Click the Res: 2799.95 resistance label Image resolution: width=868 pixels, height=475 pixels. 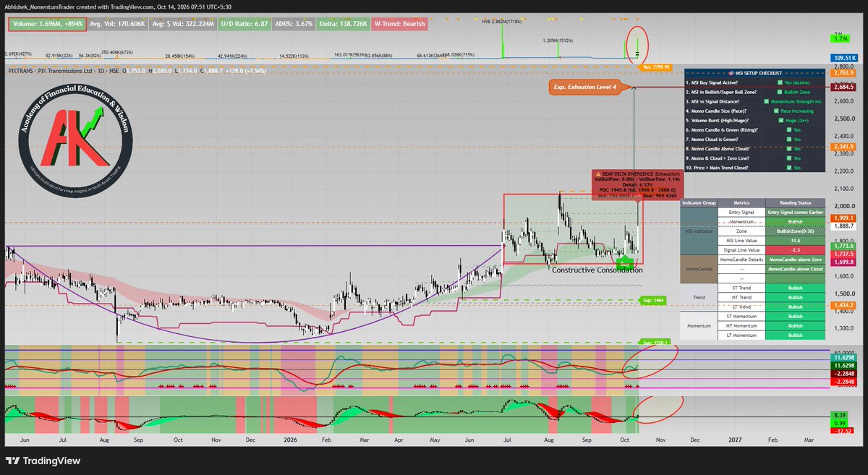click(657, 67)
